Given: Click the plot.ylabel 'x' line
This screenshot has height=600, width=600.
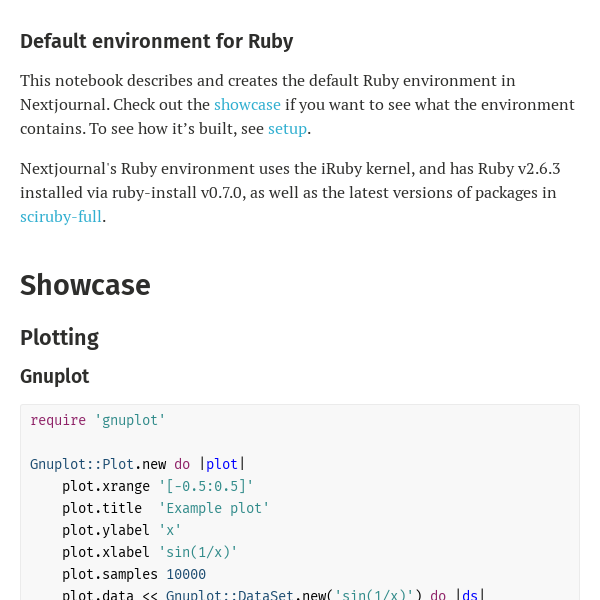Looking at the screenshot, I should 122,530.
